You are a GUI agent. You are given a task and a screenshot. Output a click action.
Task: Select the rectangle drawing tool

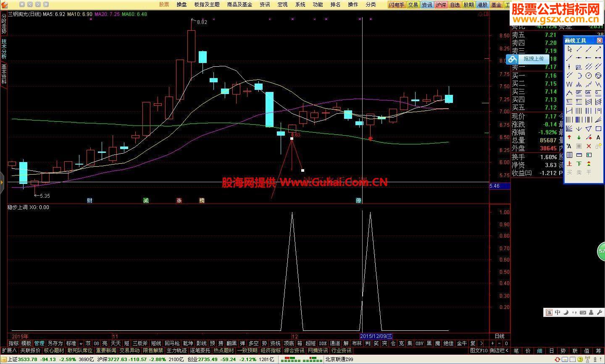click(598, 128)
